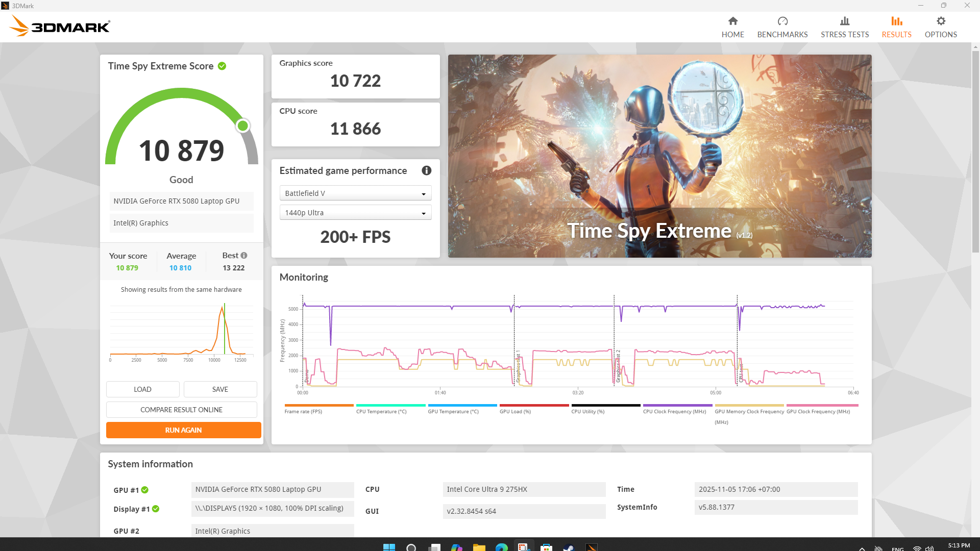Open the Home page icon

732,21
